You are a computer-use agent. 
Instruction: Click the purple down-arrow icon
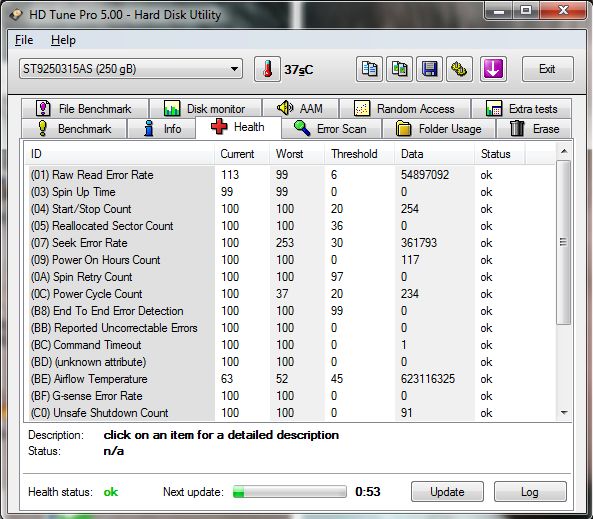tap(493, 69)
